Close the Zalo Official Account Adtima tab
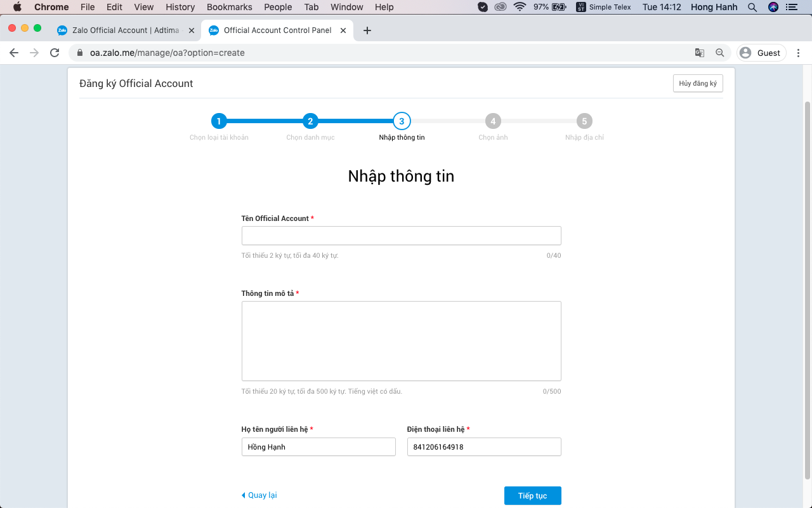Viewport: 812px width, 508px height. click(191, 30)
